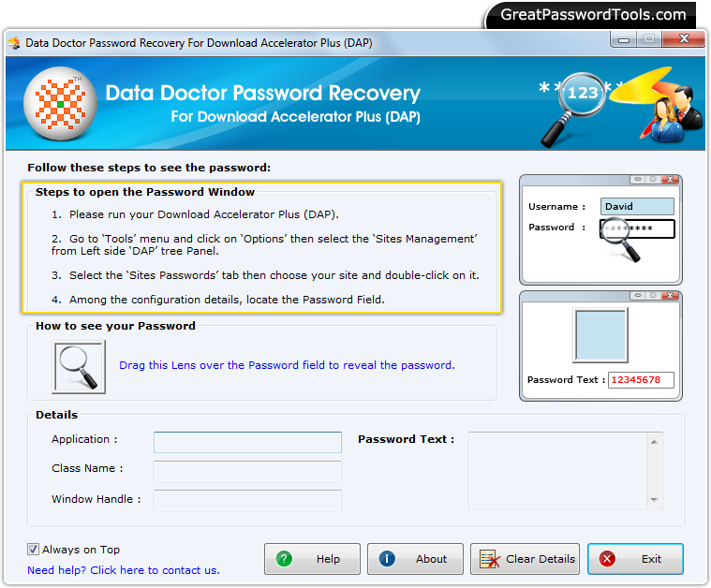Click the 123 magnifier banner graphic
Viewport: 711px width, 588px height.
[576, 110]
